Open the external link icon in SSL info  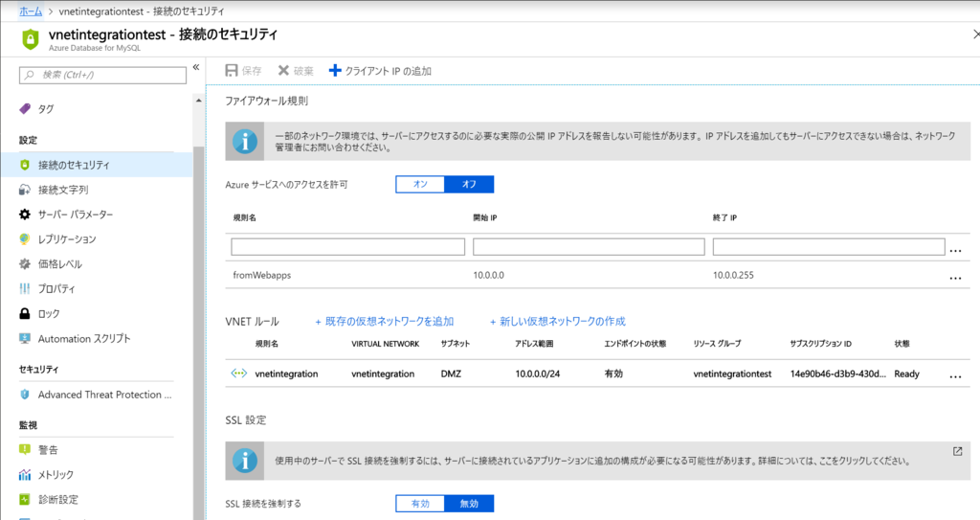click(957, 451)
